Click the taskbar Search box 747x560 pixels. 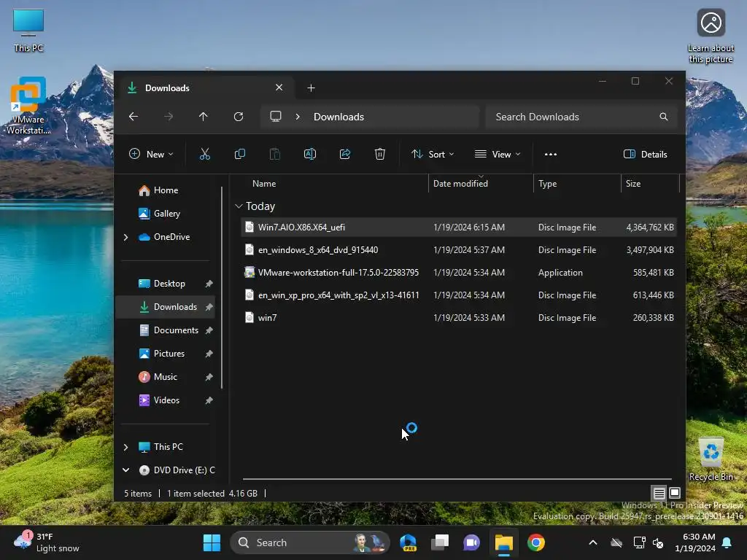pyautogui.click(x=309, y=542)
